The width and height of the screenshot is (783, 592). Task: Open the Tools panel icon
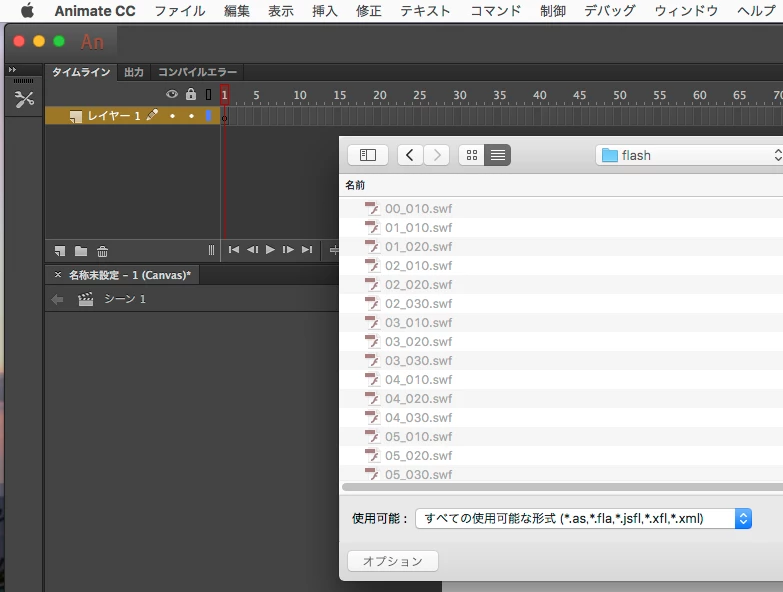tap(23, 99)
